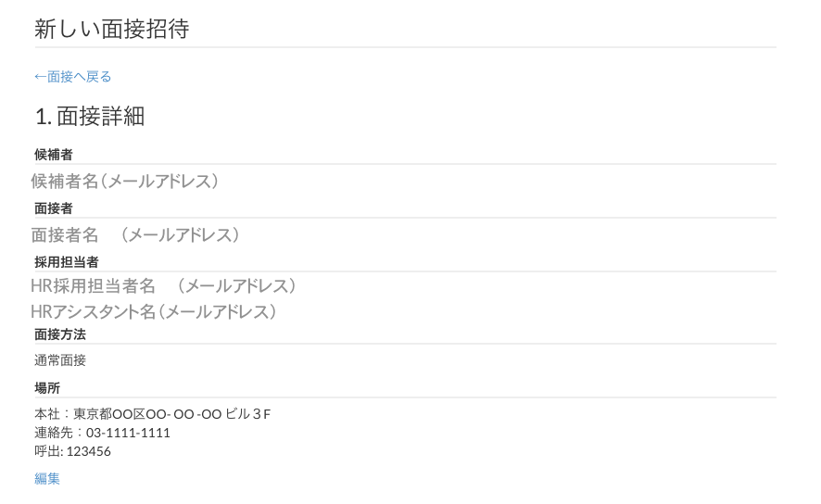Focus the 候補者名（メールアドレス） field
The width and height of the screenshot is (821, 504).
tap(125, 182)
